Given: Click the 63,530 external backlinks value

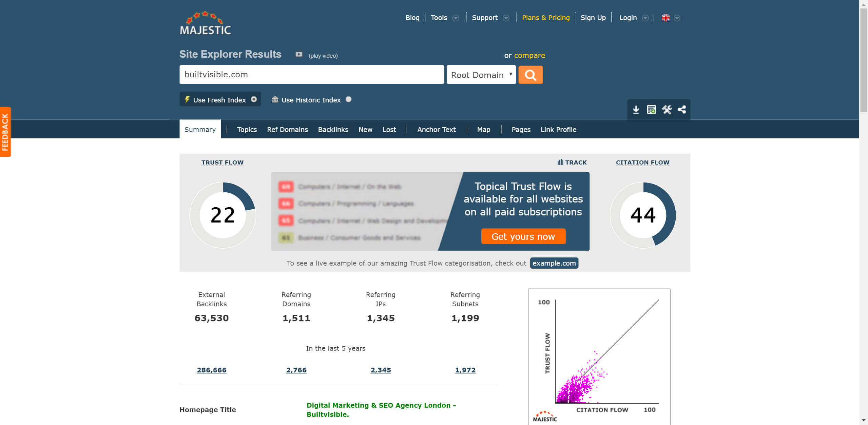Looking at the screenshot, I should tap(212, 318).
